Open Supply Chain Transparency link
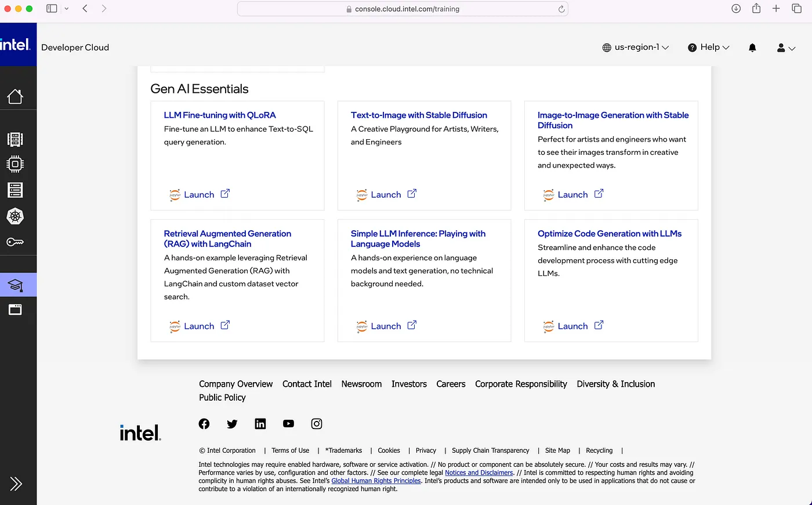The image size is (812, 505). (490, 450)
